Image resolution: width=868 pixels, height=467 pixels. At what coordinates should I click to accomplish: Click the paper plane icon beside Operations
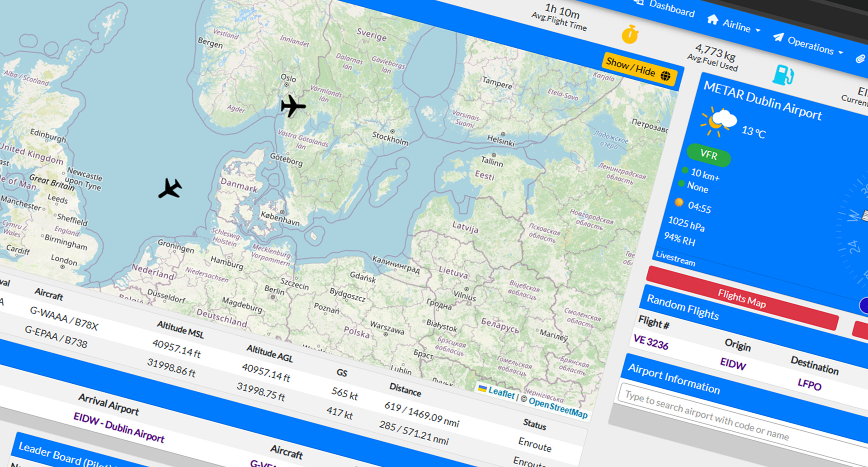click(778, 37)
